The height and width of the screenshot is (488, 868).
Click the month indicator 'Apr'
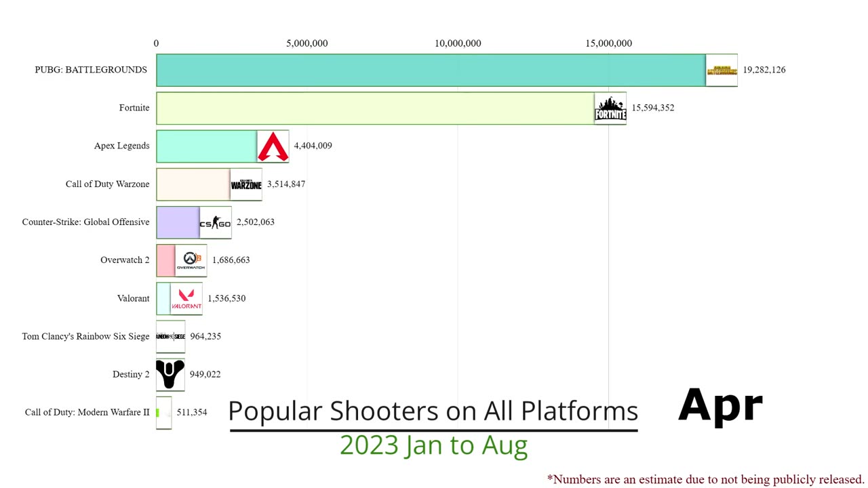point(720,407)
